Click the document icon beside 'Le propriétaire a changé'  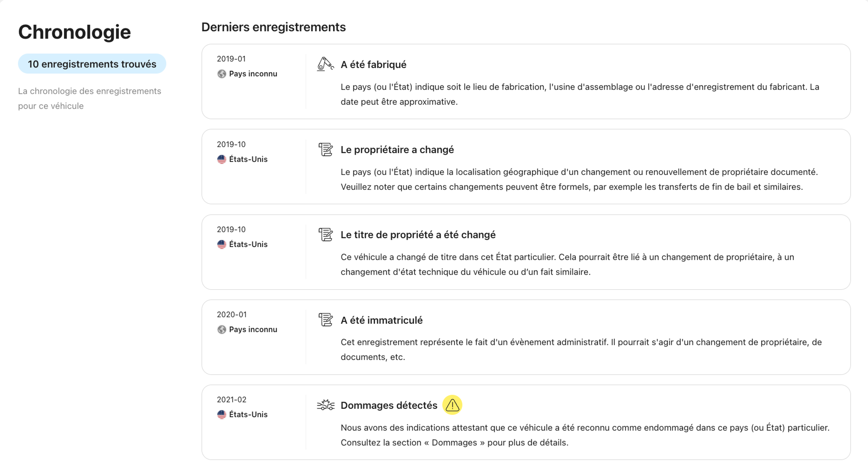click(x=325, y=149)
